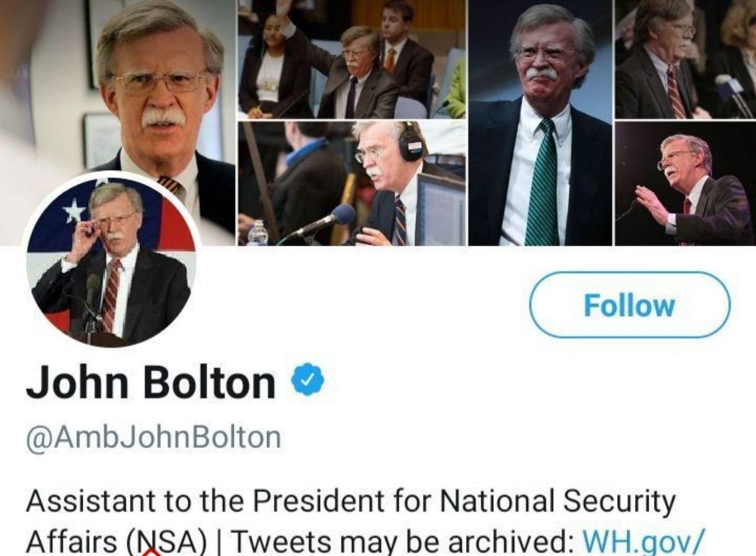
Task: Click the Follow button
Action: click(x=630, y=305)
